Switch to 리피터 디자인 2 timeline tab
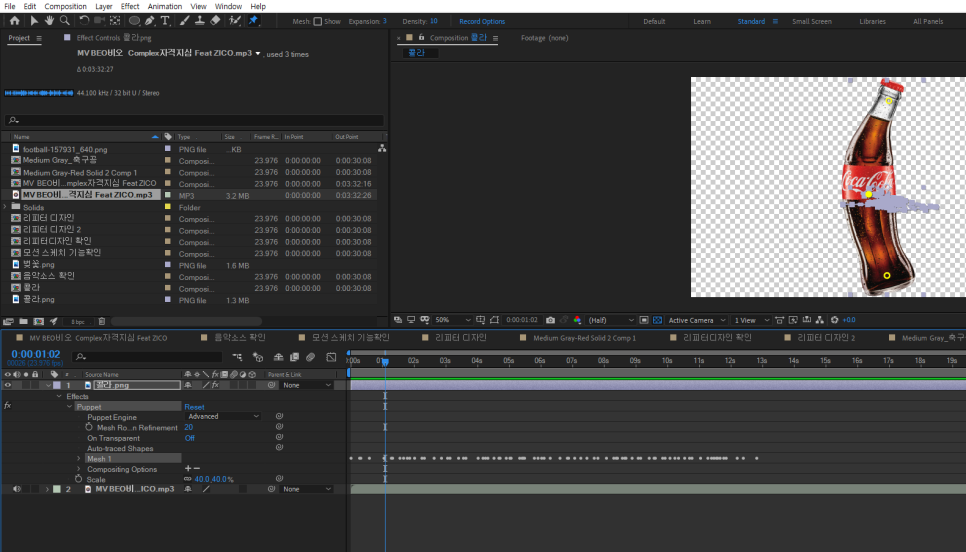The width and height of the screenshot is (966, 552). pos(826,338)
